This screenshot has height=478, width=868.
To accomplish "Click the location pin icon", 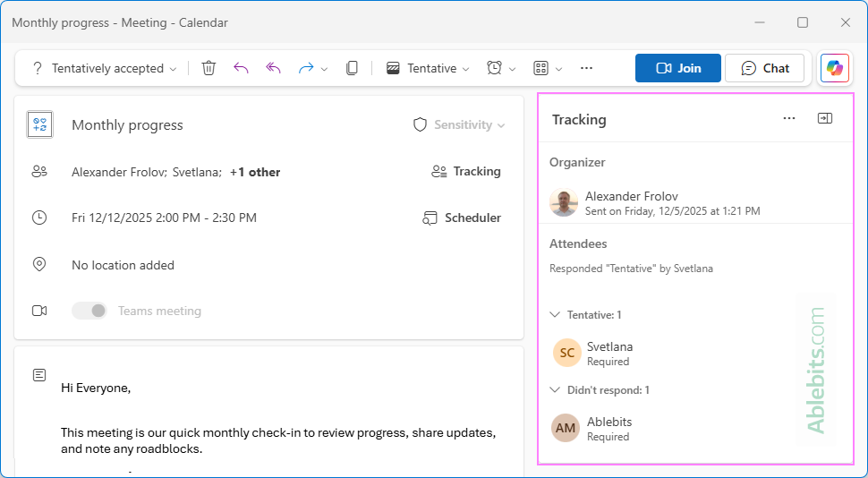I will [39, 264].
